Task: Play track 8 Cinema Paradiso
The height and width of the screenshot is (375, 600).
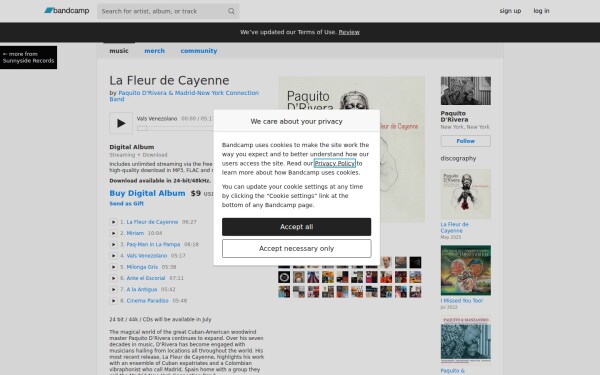Action: coord(113,301)
